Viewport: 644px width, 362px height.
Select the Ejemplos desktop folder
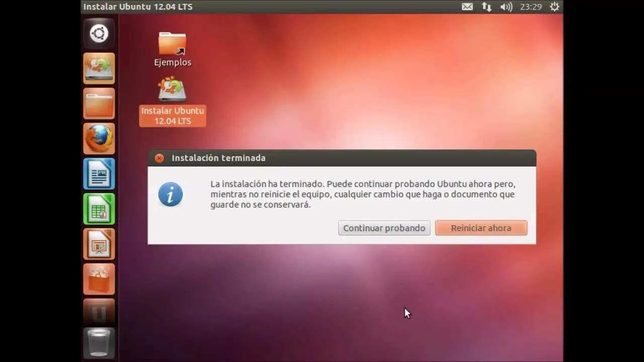[x=173, y=49]
